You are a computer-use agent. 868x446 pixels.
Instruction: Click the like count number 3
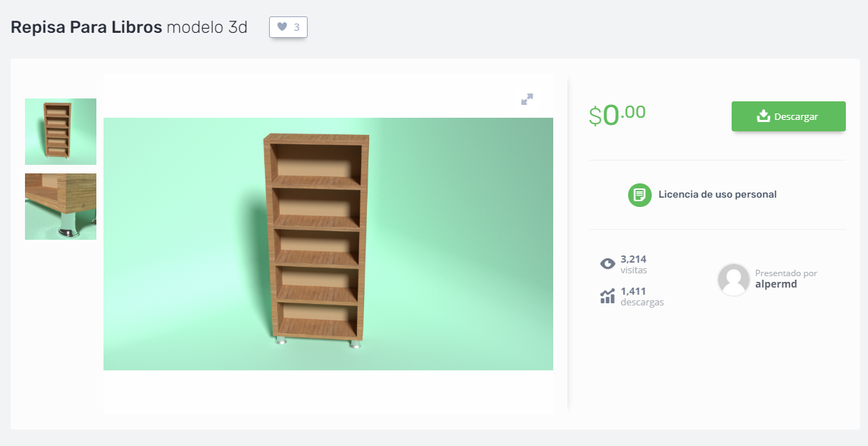click(296, 27)
